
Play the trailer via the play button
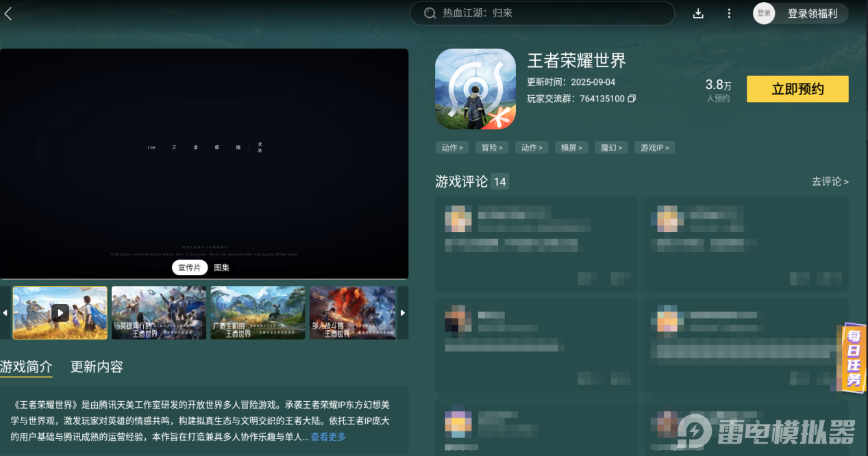click(60, 312)
